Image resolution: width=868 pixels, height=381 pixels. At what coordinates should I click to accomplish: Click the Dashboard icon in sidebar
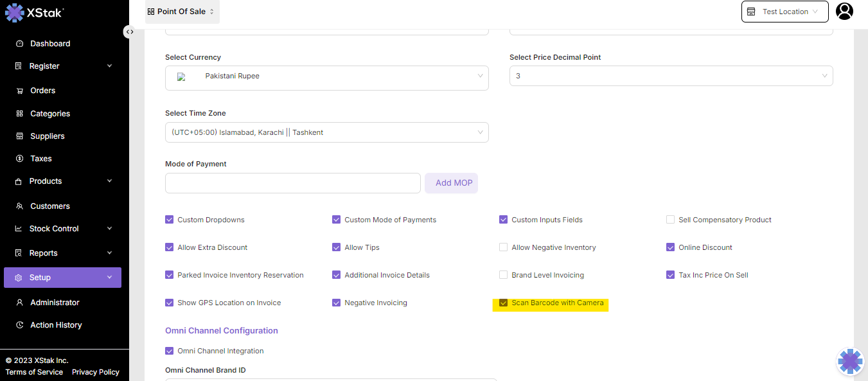coord(19,44)
